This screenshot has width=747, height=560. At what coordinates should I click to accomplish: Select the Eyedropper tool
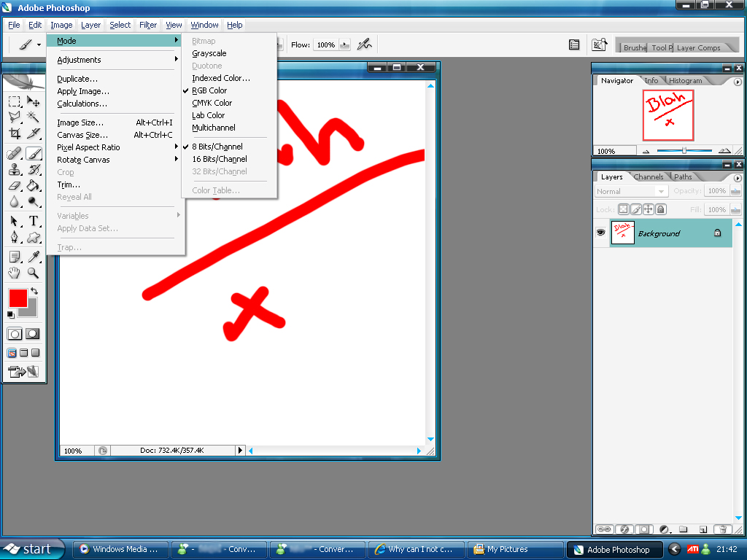tap(33, 257)
